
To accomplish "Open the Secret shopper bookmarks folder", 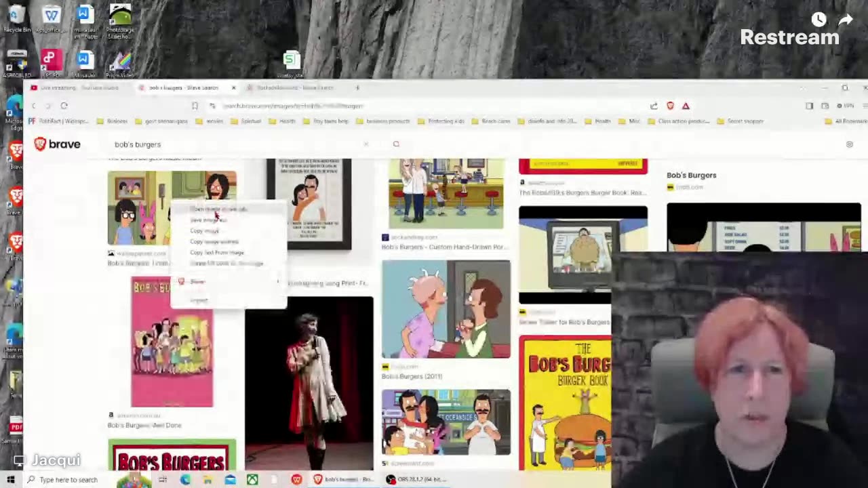I will (x=741, y=121).
